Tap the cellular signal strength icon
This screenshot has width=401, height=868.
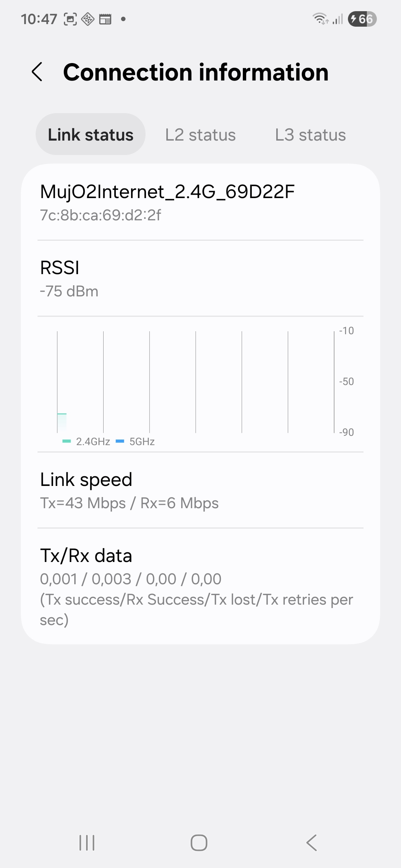click(x=338, y=19)
